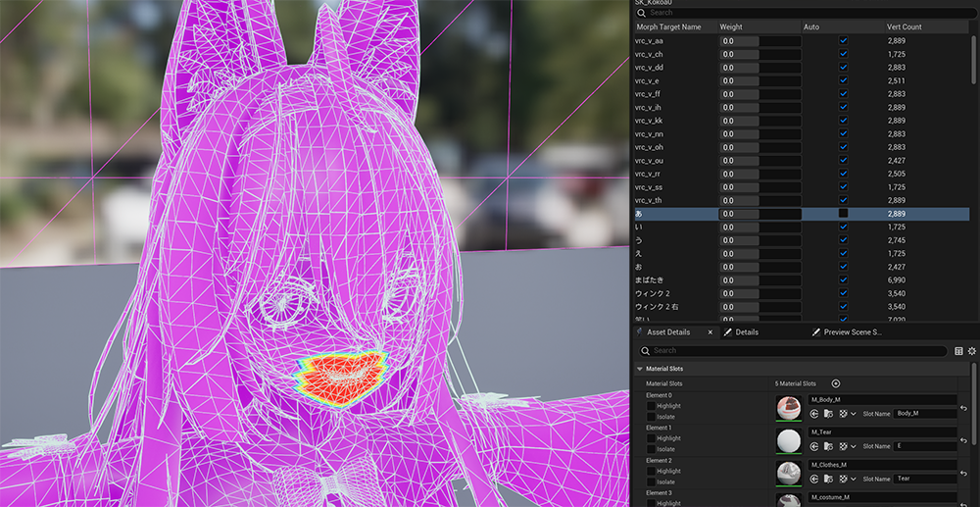Select the Element 0 material thumbnail
980x507 pixels.
788,408
